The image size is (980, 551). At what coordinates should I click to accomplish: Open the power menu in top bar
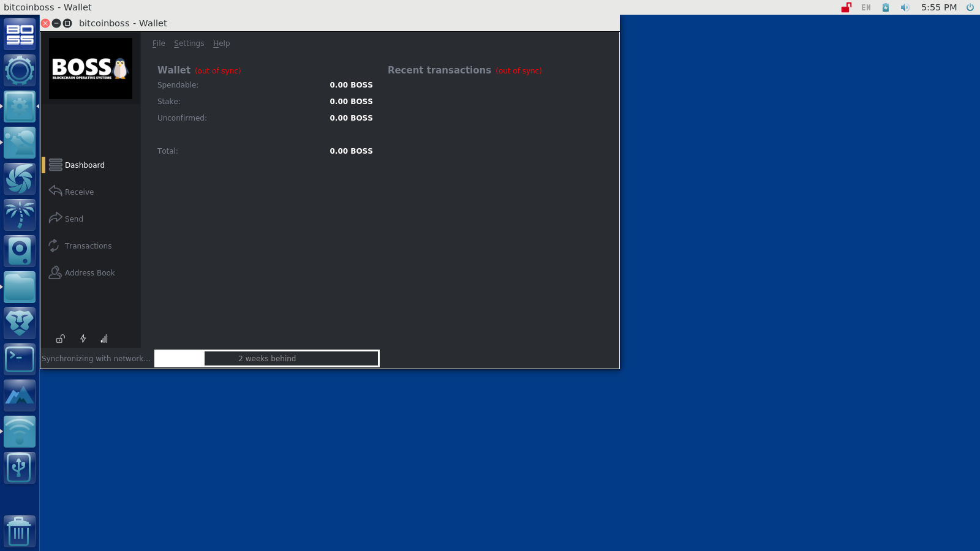coord(970,7)
